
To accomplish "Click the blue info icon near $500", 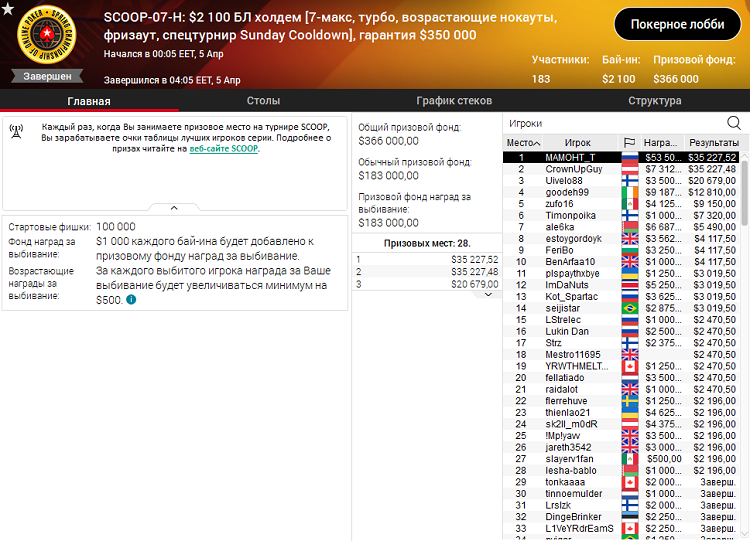I will pos(131,299).
